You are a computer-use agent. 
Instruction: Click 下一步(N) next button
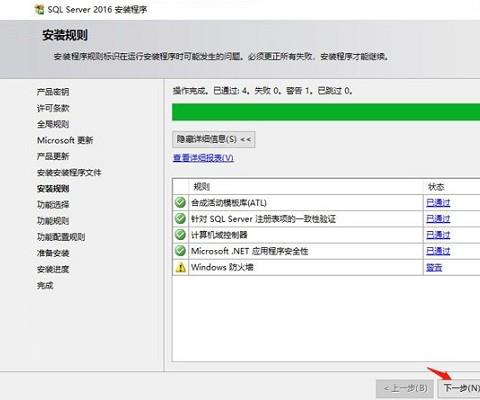point(460,388)
